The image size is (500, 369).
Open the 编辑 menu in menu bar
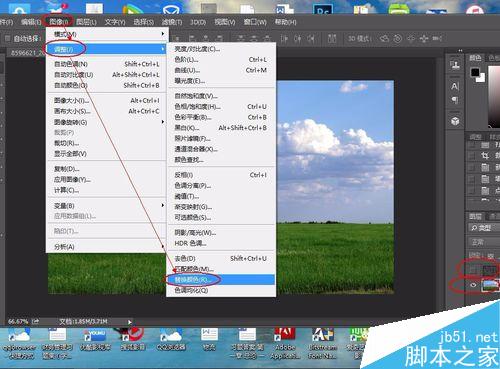click(31, 22)
